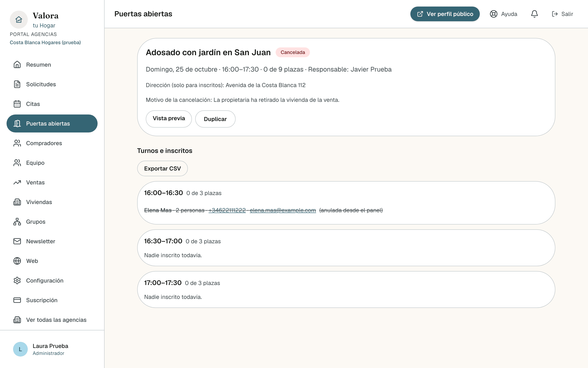Click the Solicitudes document icon
The height and width of the screenshot is (368, 588).
click(x=17, y=84)
